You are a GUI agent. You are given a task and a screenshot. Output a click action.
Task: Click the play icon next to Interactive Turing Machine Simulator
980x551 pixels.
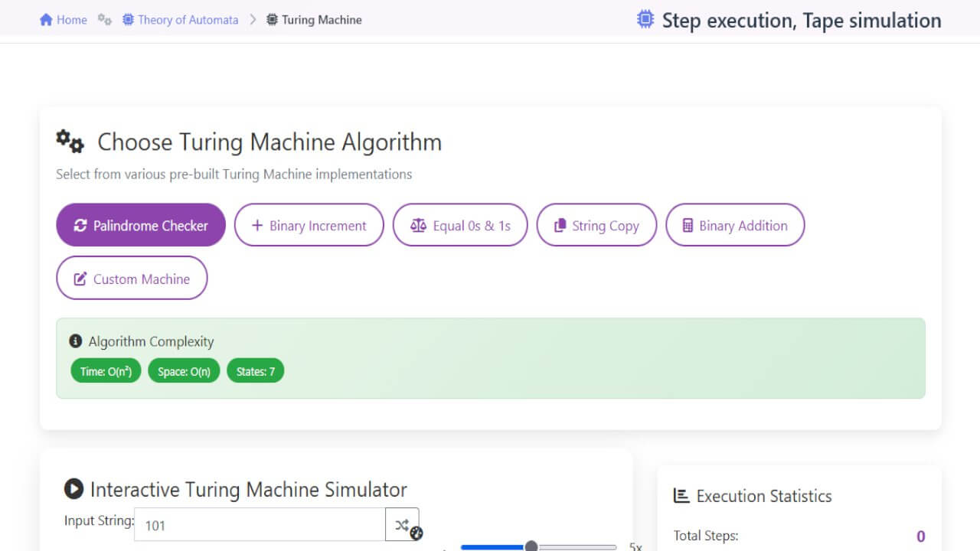tap(73, 489)
